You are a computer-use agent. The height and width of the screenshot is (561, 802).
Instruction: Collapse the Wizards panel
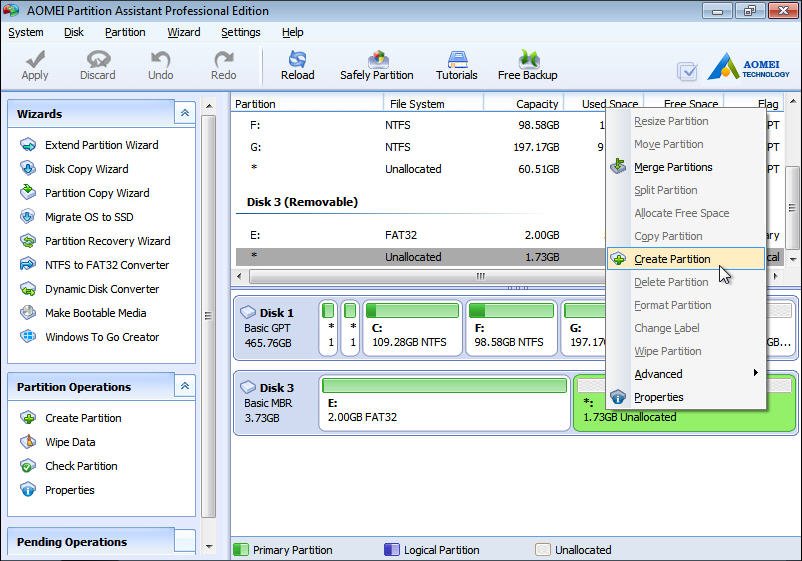pyautogui.click(x=185, y=113)
